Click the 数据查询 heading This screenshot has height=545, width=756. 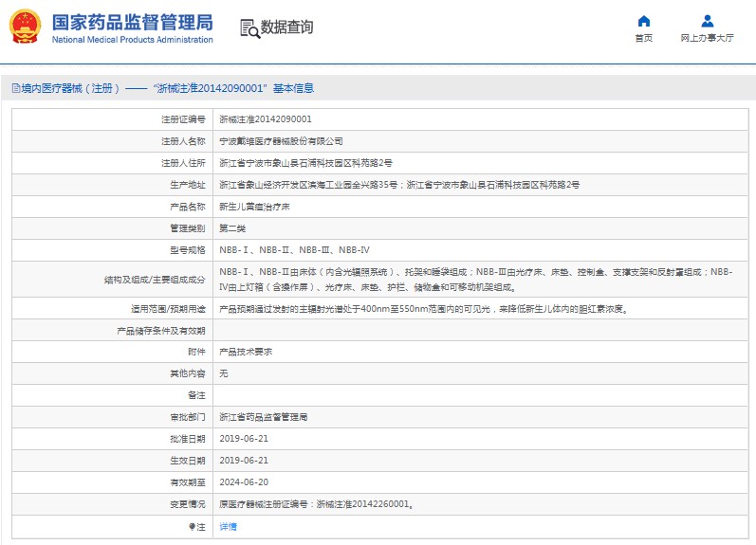click(x=286, y=27)
